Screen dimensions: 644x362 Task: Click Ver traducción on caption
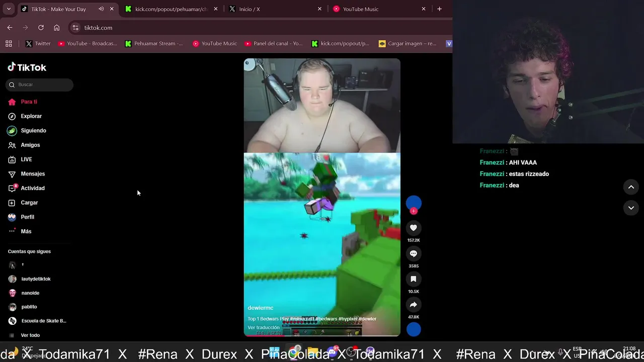point(264,328)
